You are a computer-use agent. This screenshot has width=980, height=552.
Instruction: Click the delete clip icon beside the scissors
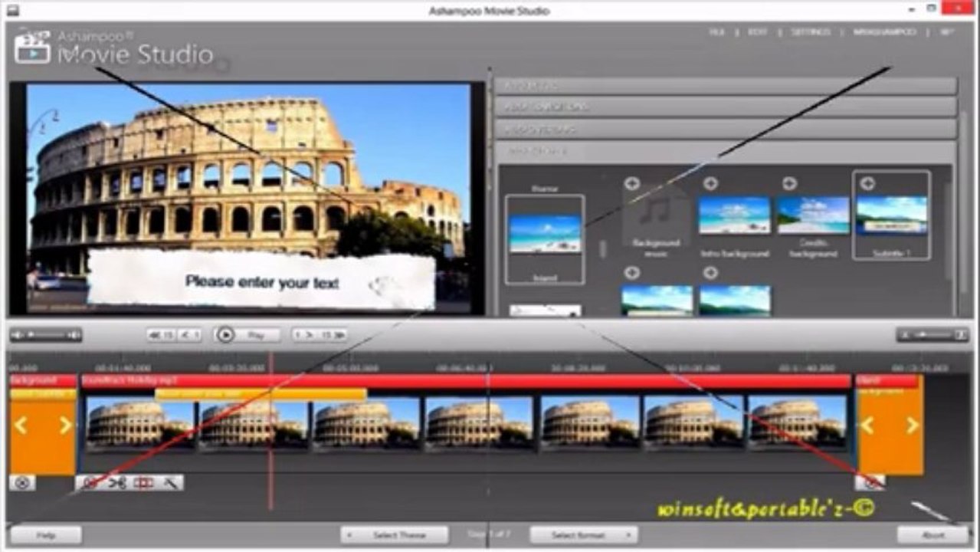point(90,483)
